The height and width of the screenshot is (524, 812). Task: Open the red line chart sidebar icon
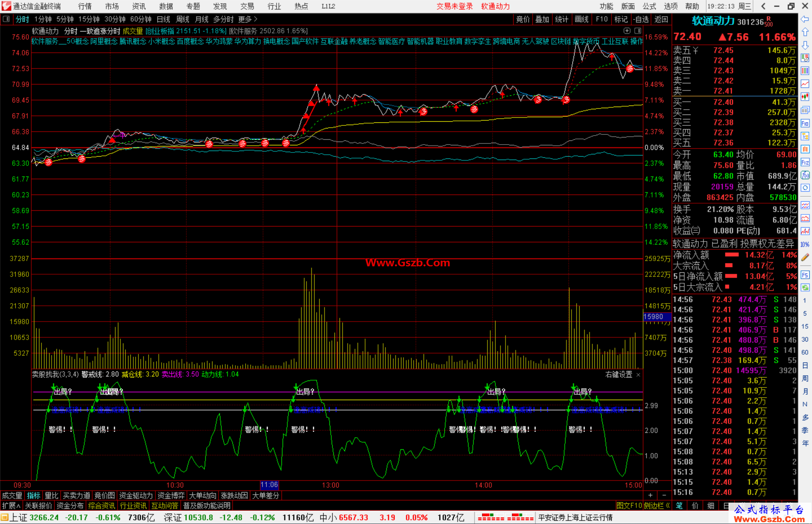pyautogui.click(x=805, y=84)
